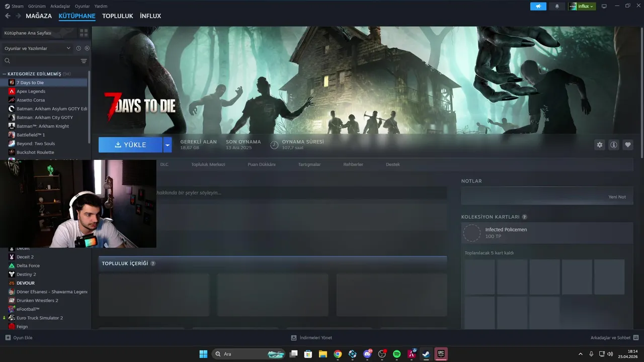Open the influx account dropdown

point(582,7)
